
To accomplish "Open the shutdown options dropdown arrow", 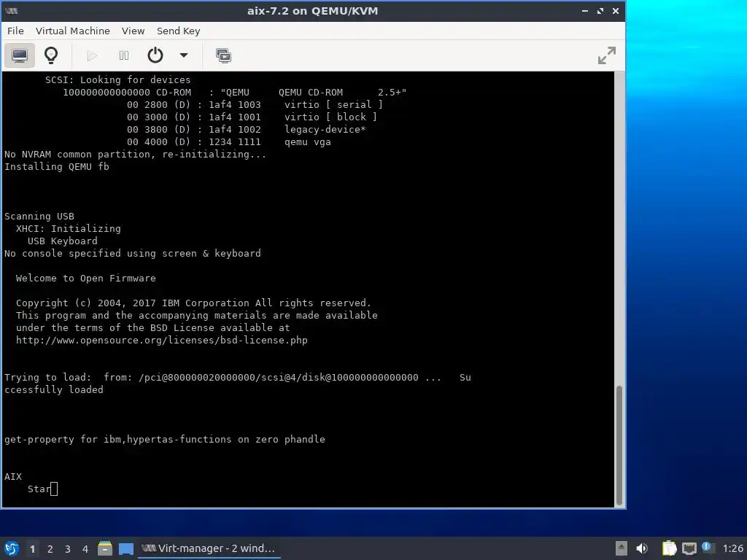I will [183, 55].
